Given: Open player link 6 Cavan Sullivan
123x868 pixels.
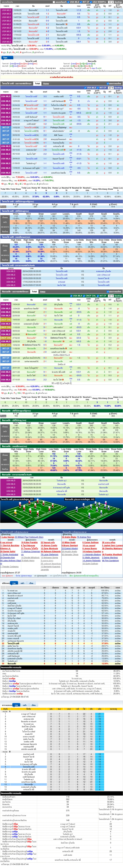Looking at the screenshot, I should coord(90,542).
